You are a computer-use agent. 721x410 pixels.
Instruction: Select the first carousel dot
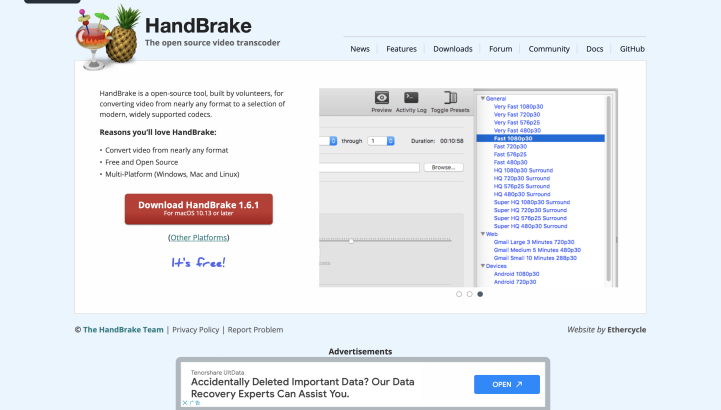pos(459,294)
